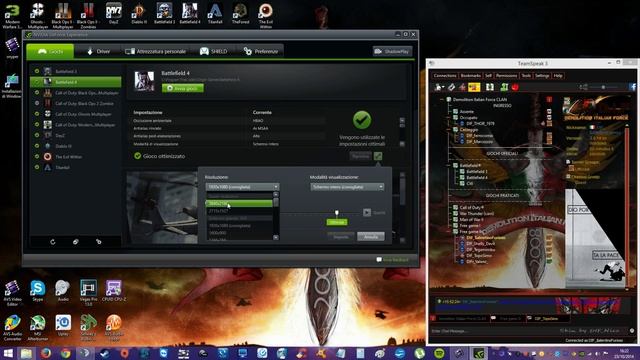Image resolution: width=640 pixels, height=360 pixels.
Task: Click the TeamSpeak connect toolbar icon
Action: [439, 87]
